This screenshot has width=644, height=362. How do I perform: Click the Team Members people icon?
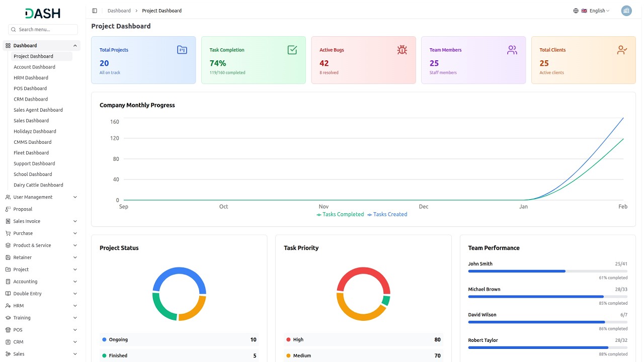[x=512, y=50]
